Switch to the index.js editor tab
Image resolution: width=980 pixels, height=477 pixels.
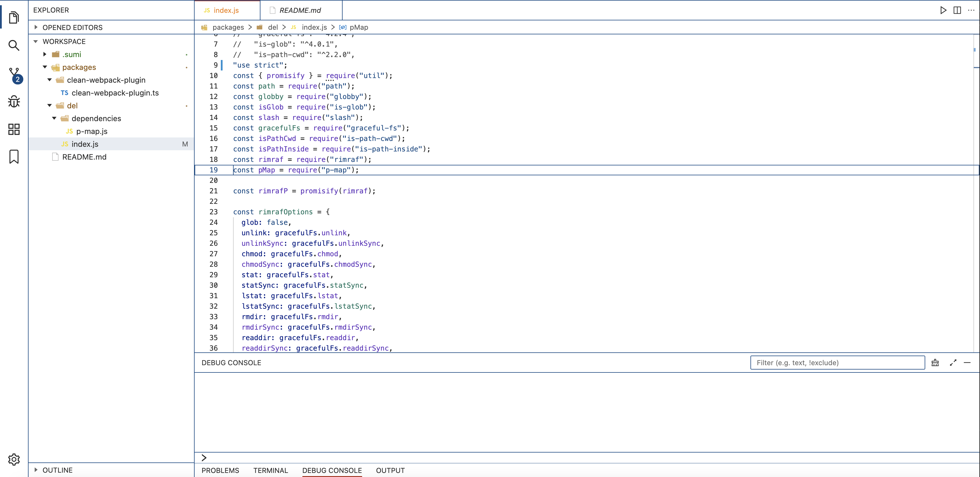pyautogui.click(x=227, y=10)
